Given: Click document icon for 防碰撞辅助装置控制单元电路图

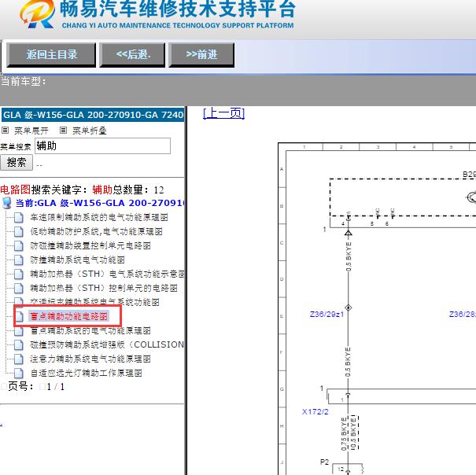Looking at the screenshot, I should pos(19,245).
